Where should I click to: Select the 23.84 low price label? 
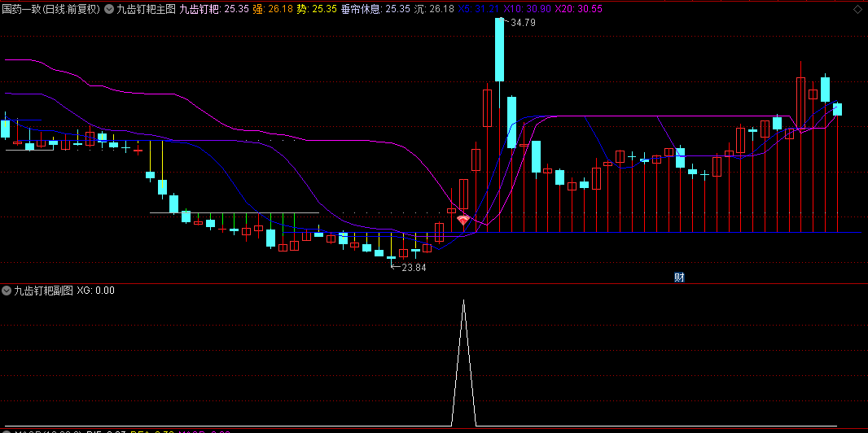411,267
